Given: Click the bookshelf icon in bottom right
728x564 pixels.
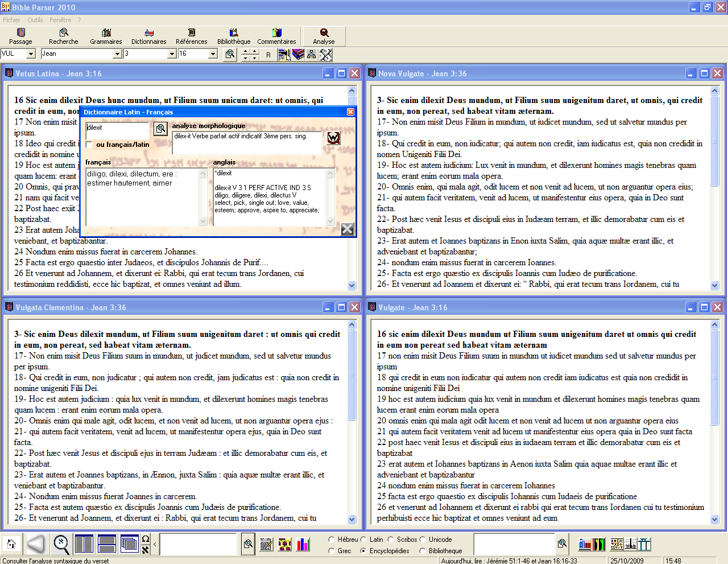Looking at the screenshot, I should pyautogui.click(x=585, y=545).
